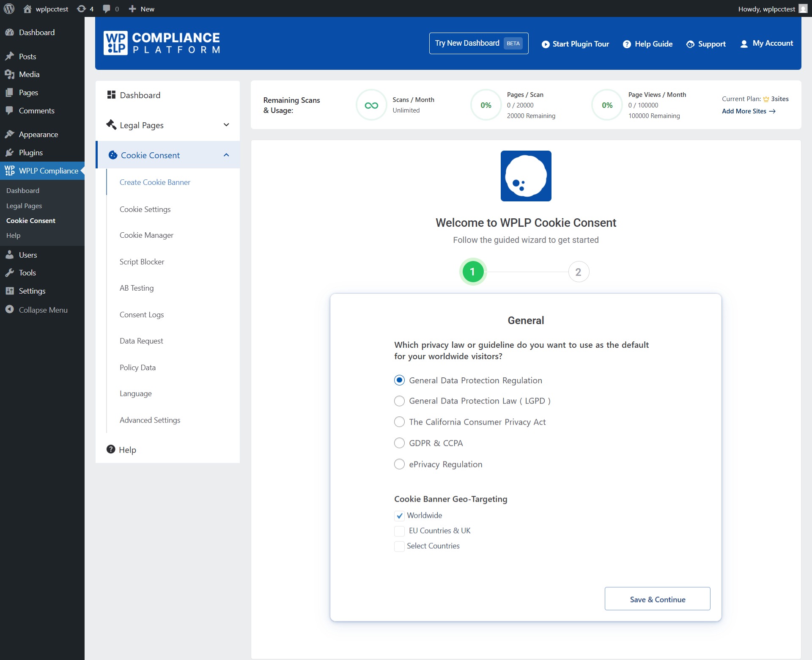
Task: Expand the Legal Pages menu chevron
Action: pyautogui.click(x=226, y=125)
